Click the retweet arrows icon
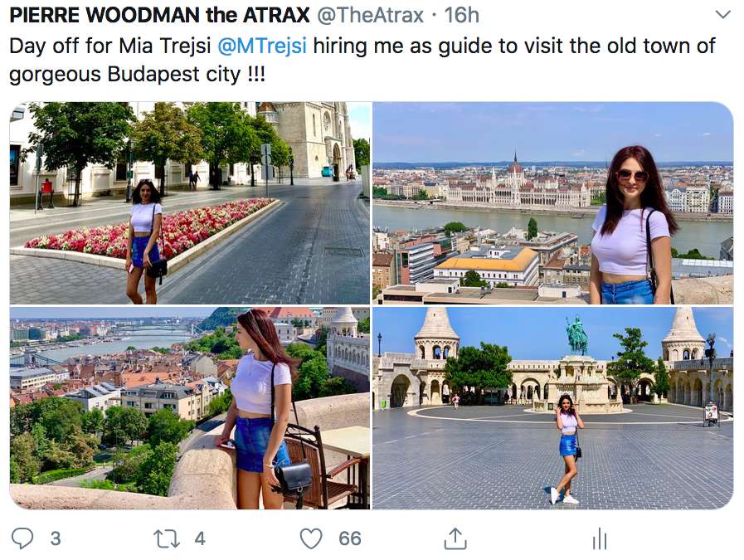The image size is (744, 560). point(167,539)
